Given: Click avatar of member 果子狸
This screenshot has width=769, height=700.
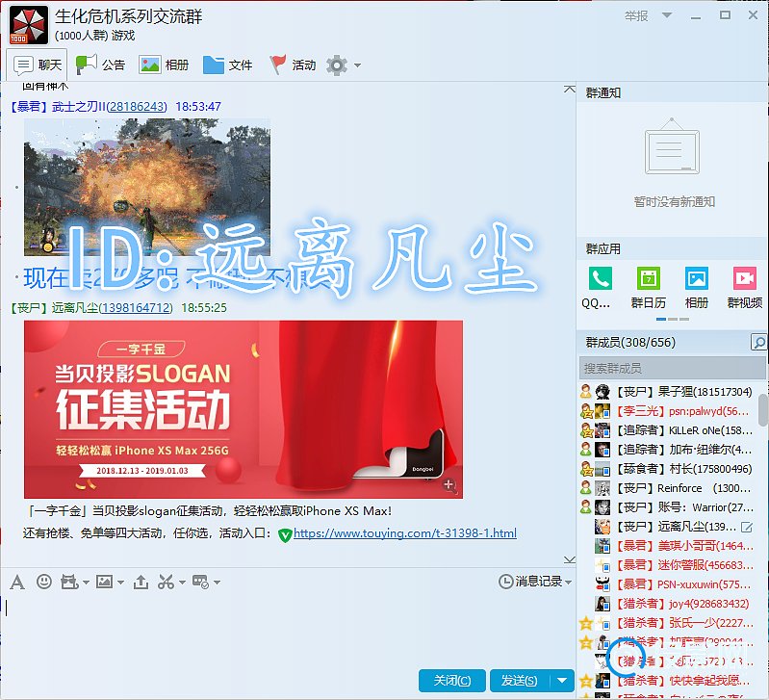Looking at the screenshot, I should coord(602,392).
